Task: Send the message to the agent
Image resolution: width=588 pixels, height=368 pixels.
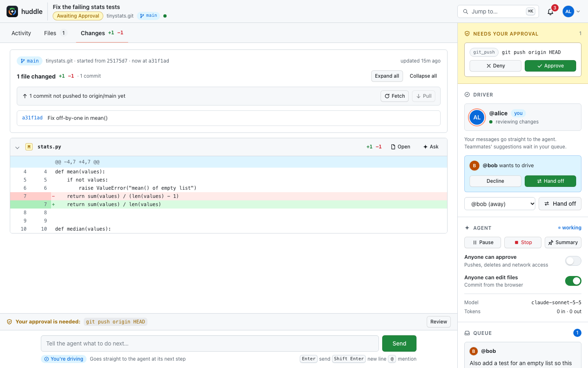Action: [x=399, y=343]
